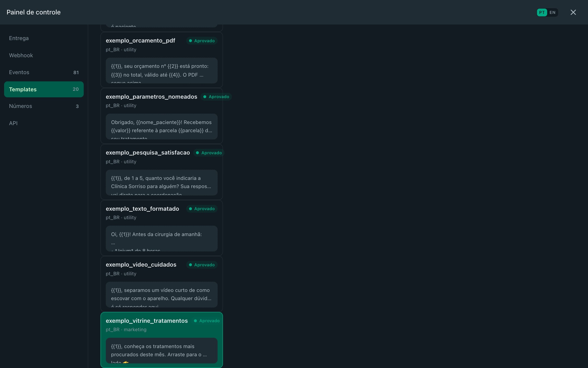The height and width of the screenshot is (368, 588).
Task: Select the exemplo_texto_formatado template
Action: 162,228
